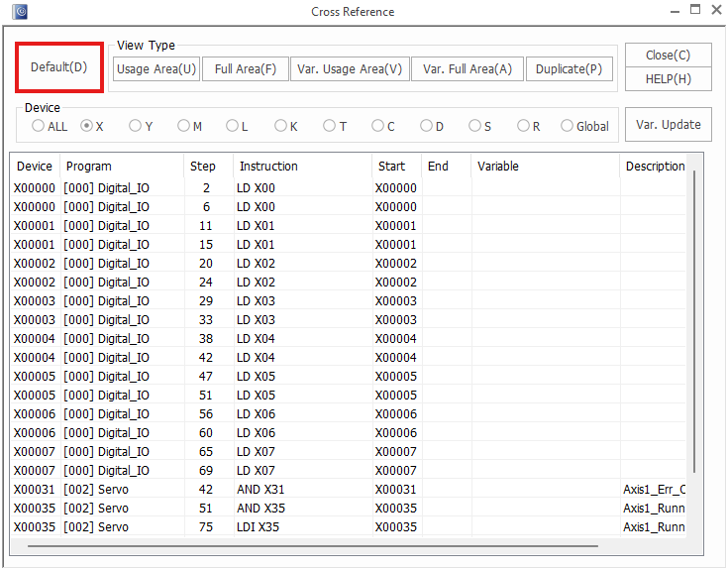Select row X00031 Servo AND X31

[297, 490]
